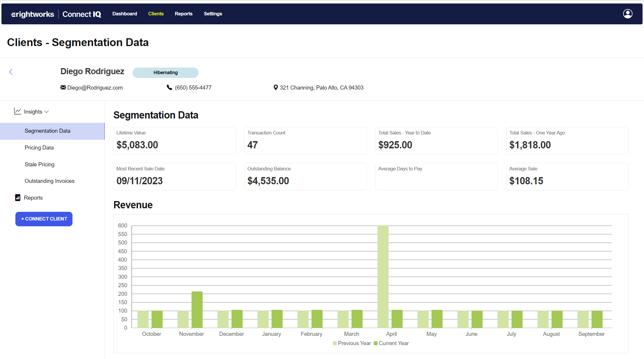Click the map location pin icon
Viewport: 644px width, 359px height.
tap(275, 87)
